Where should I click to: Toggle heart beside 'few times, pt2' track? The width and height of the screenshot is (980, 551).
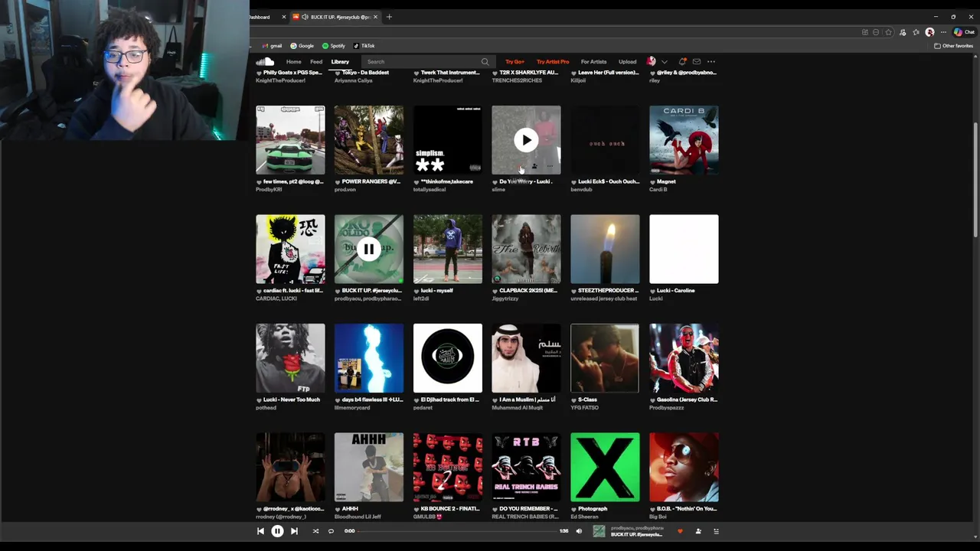tap(259, 182)
